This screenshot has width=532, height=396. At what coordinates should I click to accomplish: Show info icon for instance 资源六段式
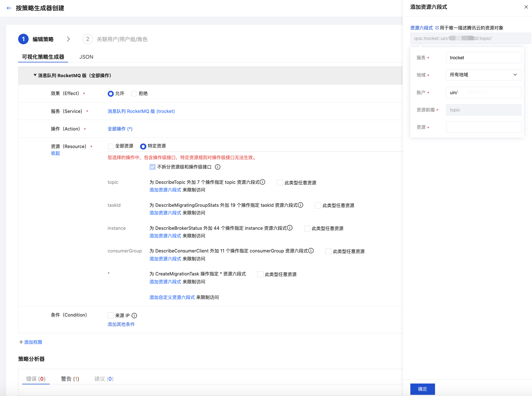[290, 228]
